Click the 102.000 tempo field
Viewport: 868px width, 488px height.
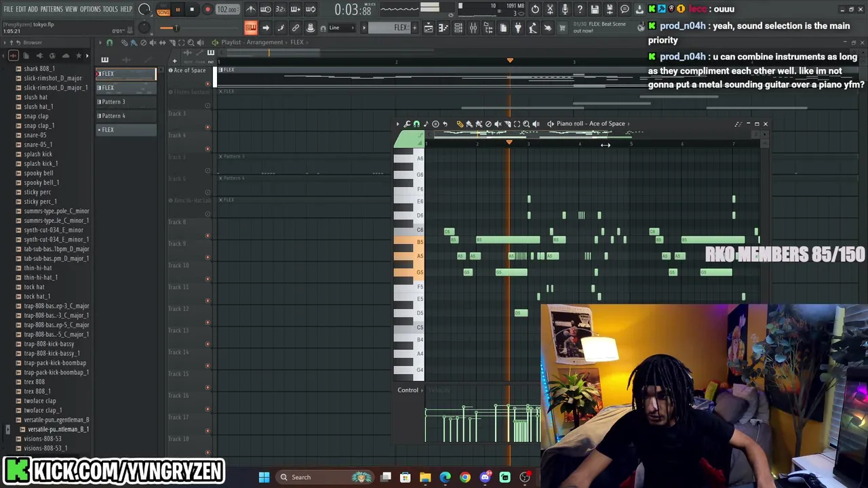click(227, 9)
